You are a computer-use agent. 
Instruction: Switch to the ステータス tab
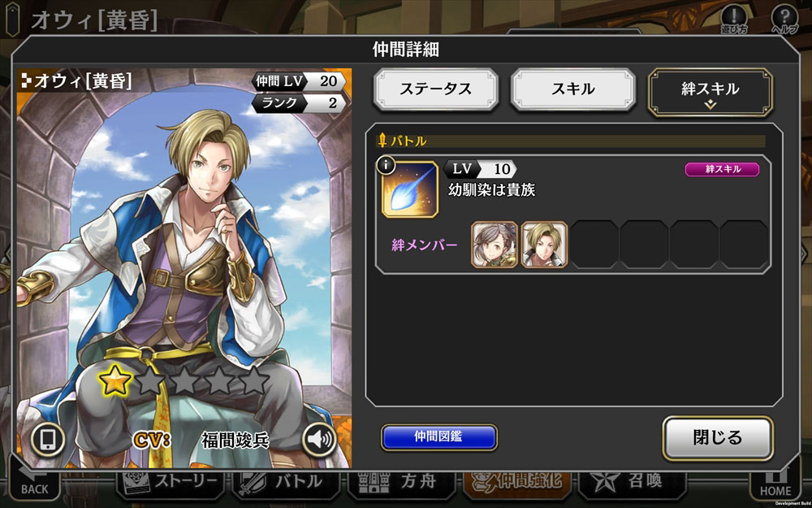point(435,89)
